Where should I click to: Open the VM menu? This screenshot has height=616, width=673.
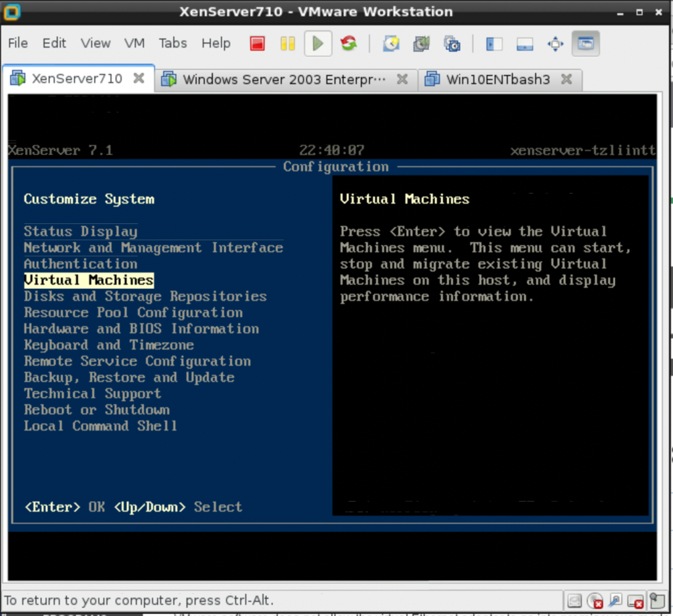134,43
